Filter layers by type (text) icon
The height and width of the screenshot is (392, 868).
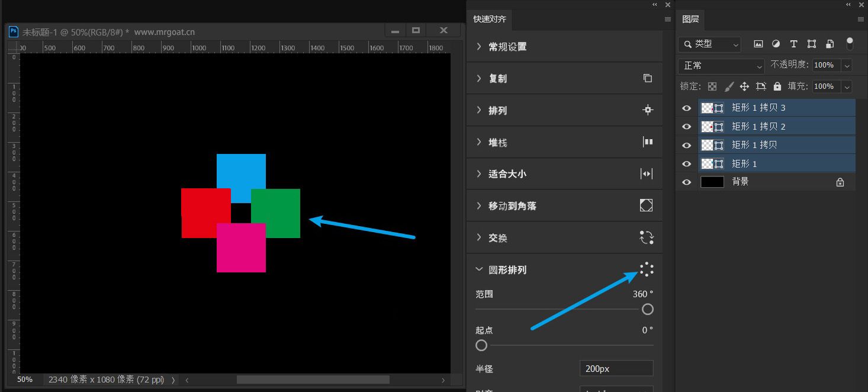pos(793,44)
